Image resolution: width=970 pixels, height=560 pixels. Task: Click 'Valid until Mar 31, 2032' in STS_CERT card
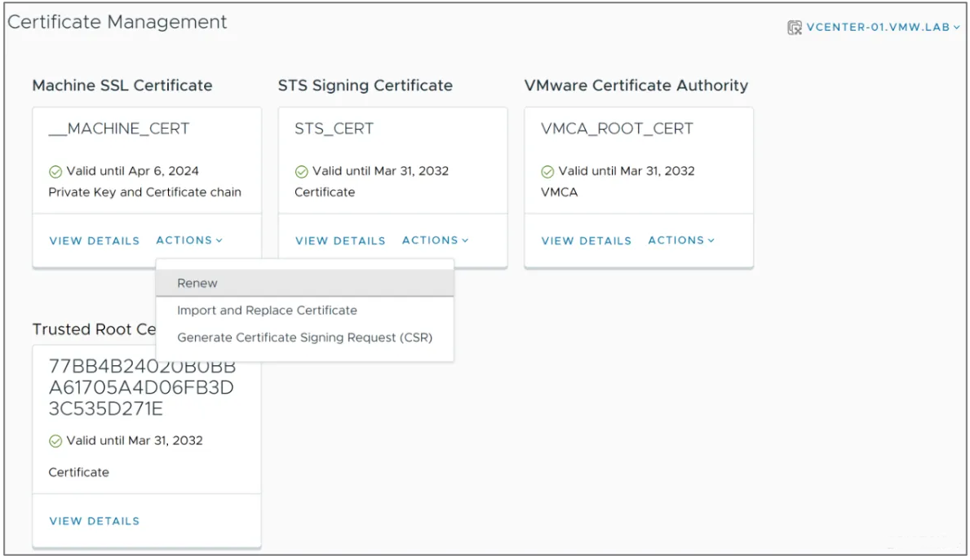click(x=380, y=170)
